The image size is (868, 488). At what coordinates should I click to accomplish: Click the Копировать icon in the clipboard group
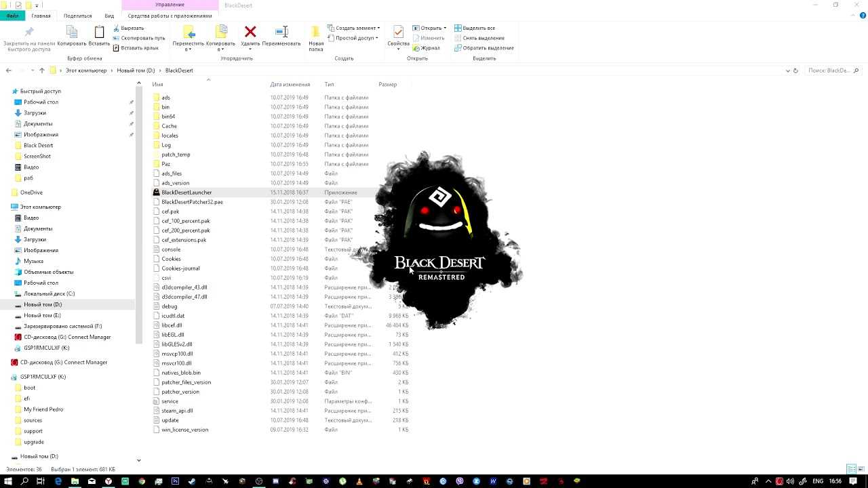pos(72,32)
